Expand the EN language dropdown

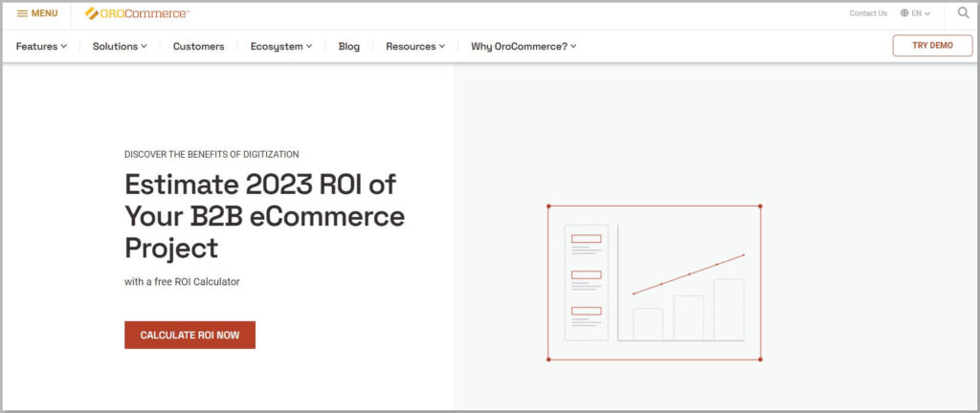921,13
